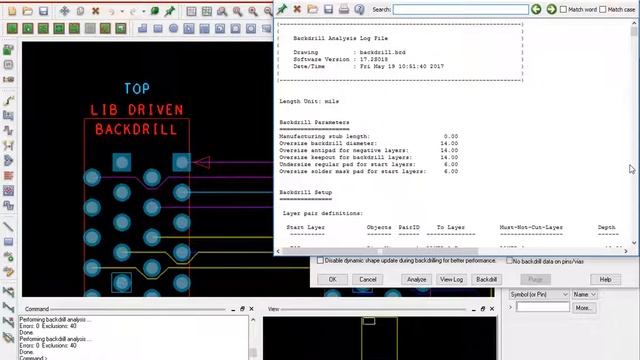This screenshot has height=360, width=640.
Task: Click the first green square icon in second toolbar row
Action: click(12, 28)
